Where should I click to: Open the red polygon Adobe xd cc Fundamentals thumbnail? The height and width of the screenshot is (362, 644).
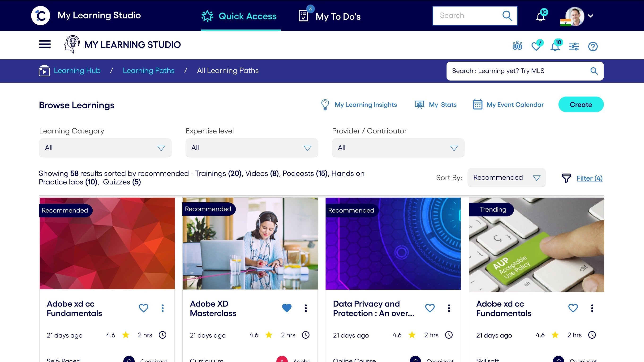(107, 244)
